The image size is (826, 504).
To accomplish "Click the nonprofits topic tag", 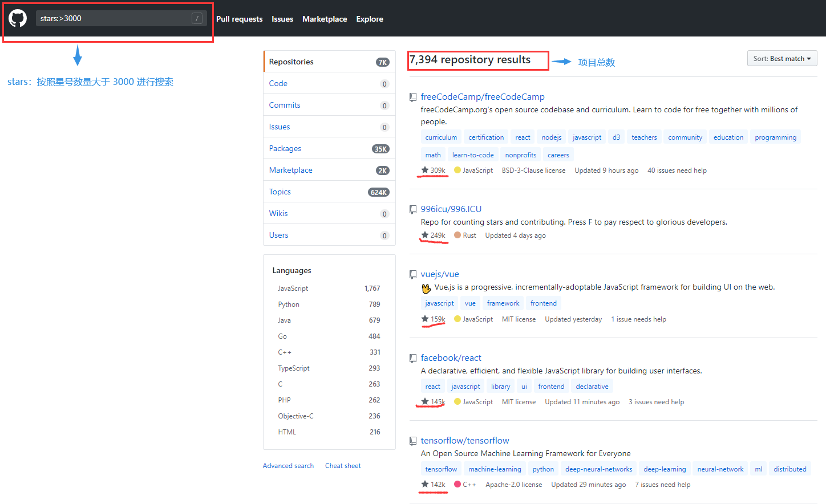I will click(521, 155).
